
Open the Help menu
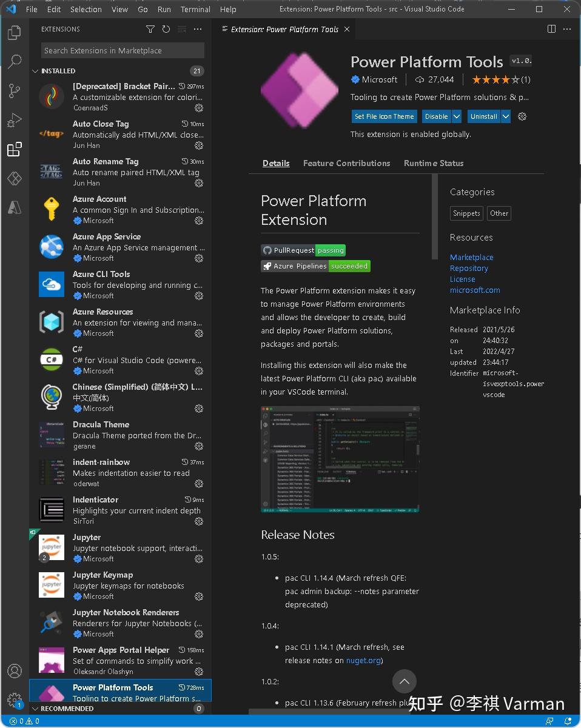[228, 9]
